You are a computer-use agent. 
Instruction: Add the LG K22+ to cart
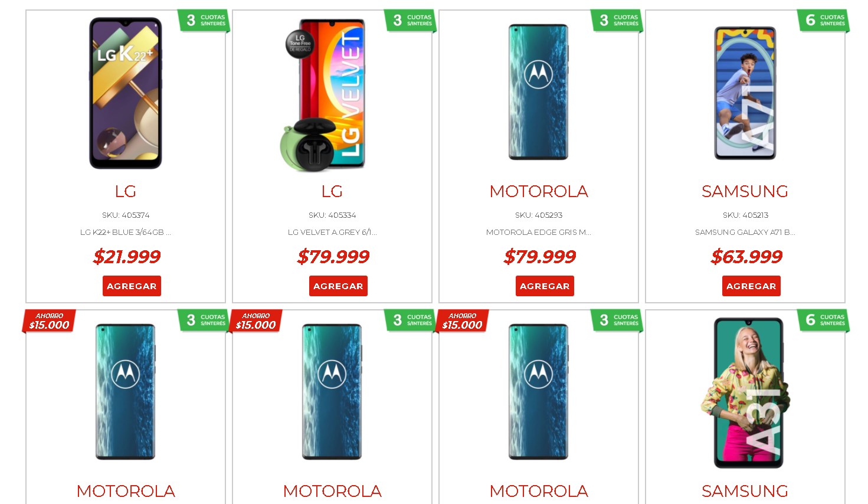(x=132, y=286)
